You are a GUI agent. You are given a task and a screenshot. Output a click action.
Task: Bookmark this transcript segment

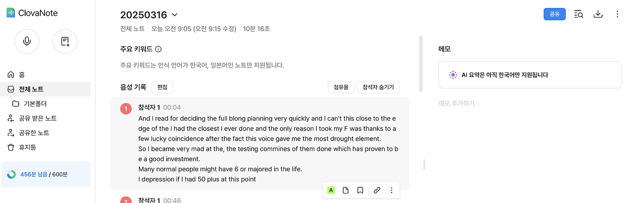point(360,190)
